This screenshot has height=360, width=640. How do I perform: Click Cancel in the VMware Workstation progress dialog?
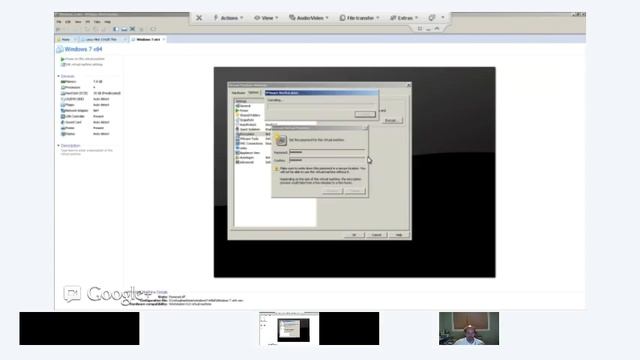pos(365,114)
